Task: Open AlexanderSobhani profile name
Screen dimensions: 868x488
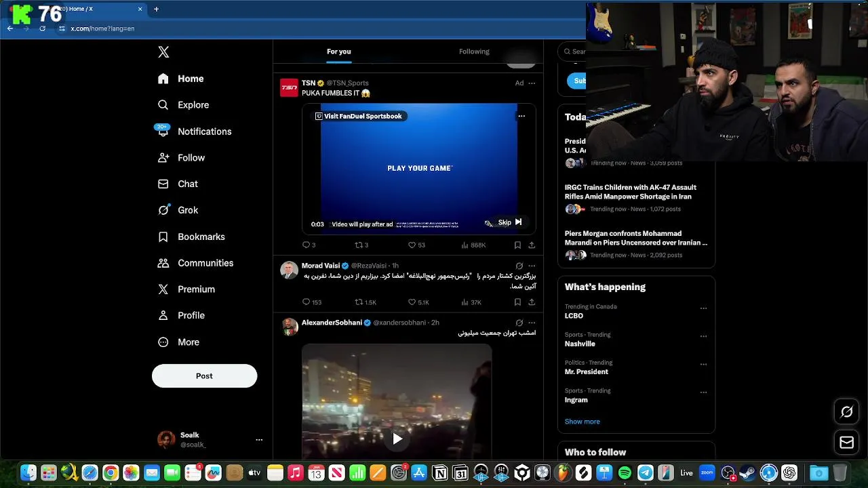Action: click(x=332, y=323)
